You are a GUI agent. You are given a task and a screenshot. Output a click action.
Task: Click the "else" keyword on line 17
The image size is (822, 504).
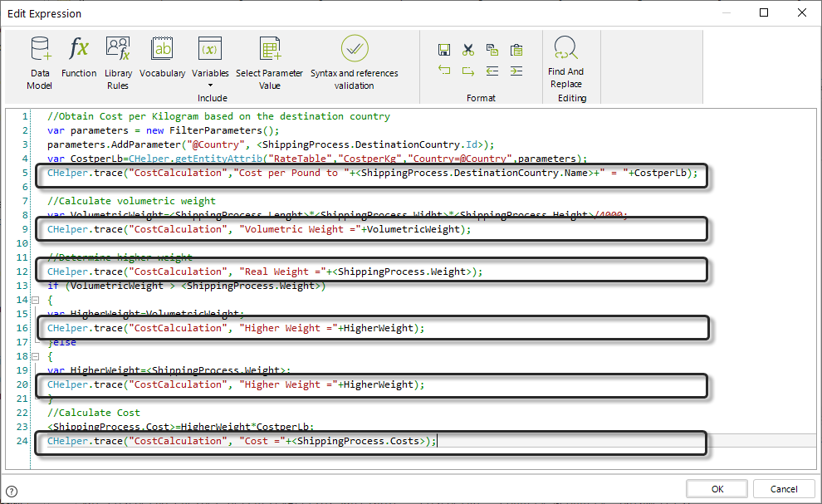pyautogui.click(x=65, y=342)
